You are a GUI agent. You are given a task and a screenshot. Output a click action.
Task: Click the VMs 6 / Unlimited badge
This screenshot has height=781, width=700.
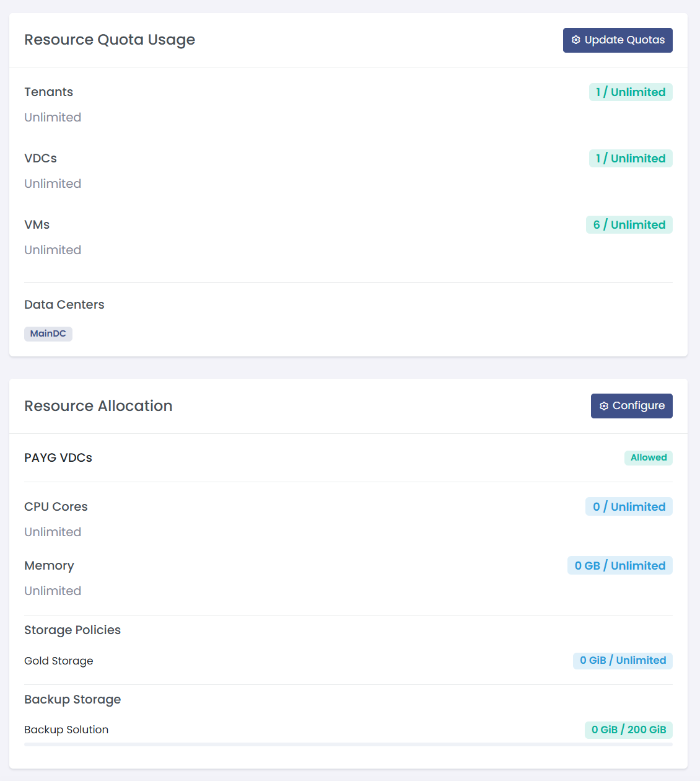tap(629, 224)
